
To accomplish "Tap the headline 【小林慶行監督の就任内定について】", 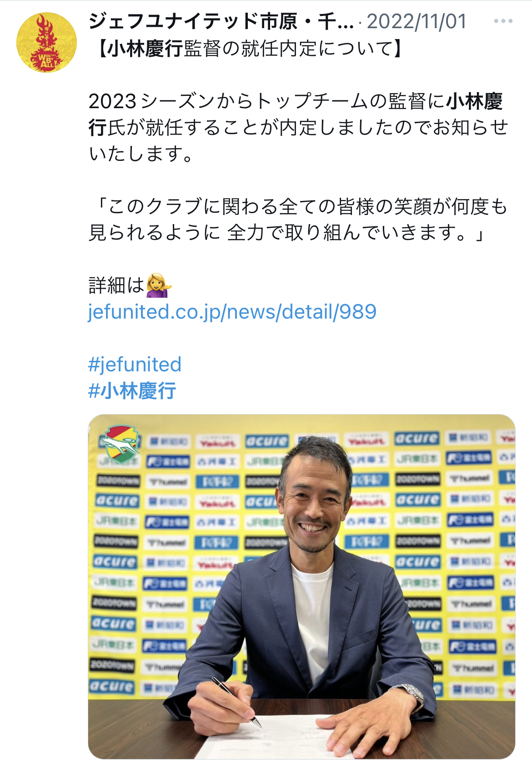I will pos(250,48).
